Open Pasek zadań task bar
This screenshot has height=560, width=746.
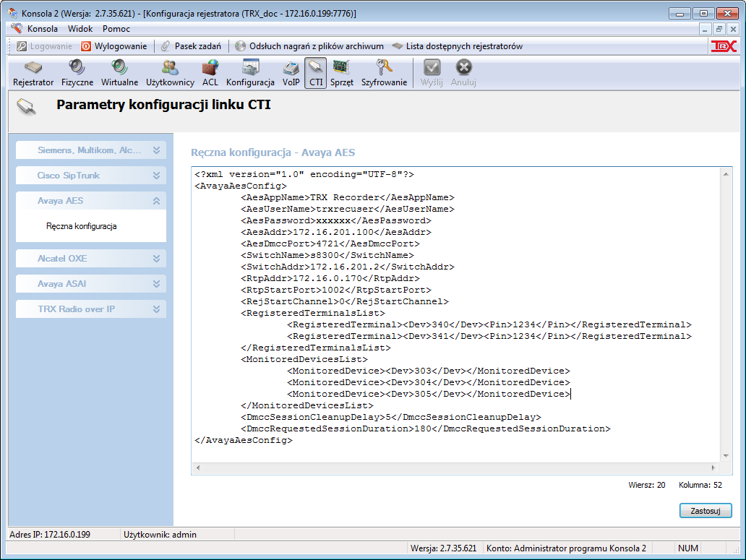[x=192, y=46]
